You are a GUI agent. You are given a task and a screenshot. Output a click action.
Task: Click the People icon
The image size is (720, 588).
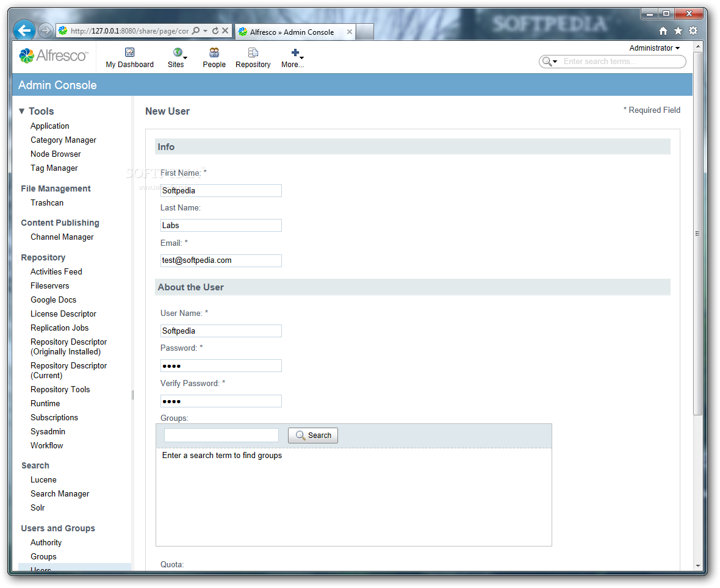pos(214,52)
